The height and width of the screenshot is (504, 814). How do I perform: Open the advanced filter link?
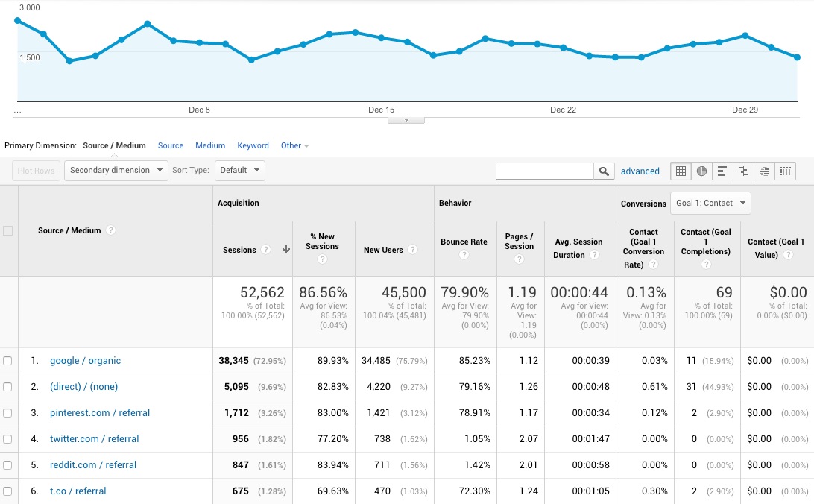click(x=640, y=171)
